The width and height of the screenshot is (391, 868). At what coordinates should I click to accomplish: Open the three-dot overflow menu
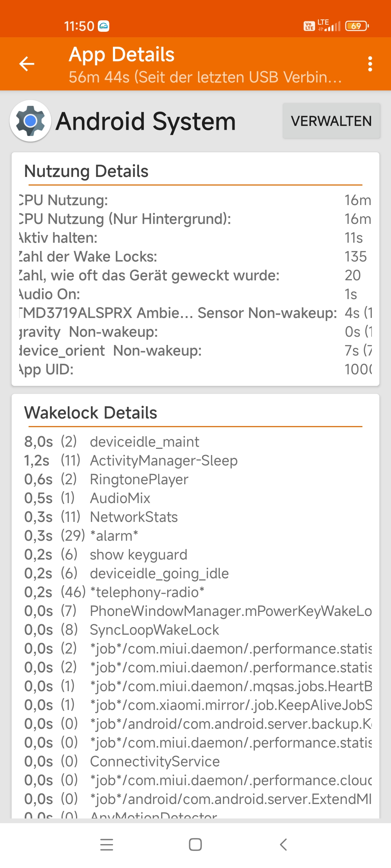coord(370,64)
